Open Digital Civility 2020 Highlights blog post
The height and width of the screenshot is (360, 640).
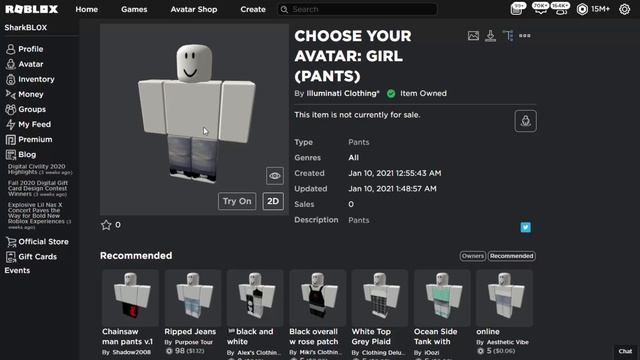tap(40, 169)
